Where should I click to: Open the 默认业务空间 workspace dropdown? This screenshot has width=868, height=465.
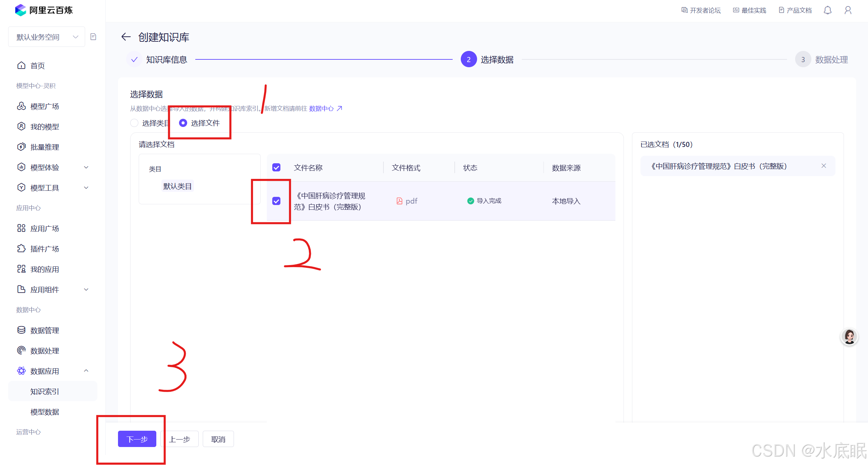click(x=47, y=37)
